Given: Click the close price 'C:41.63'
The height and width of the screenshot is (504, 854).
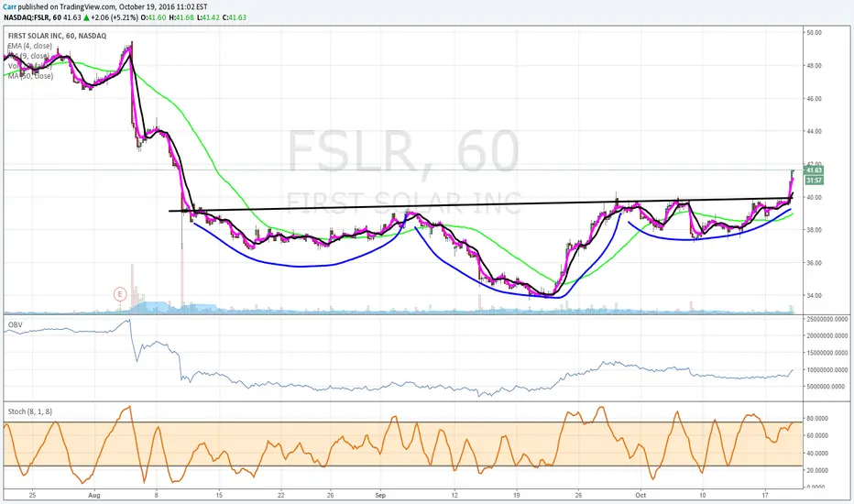Looking at the screenshot, I should click(x=235, y=17).
